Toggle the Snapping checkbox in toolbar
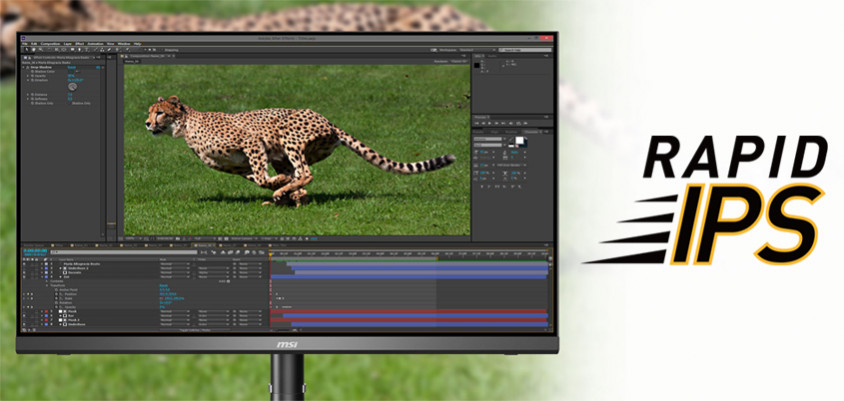This screenshot has height=401, width=844. (162, 50)
